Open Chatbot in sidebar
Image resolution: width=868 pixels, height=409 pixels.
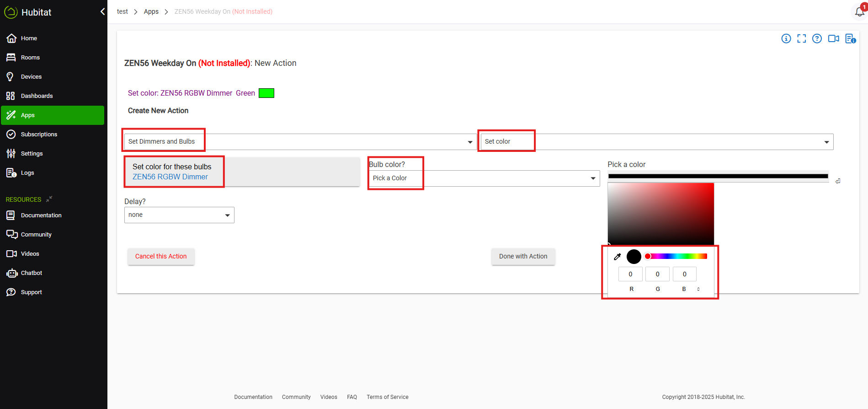pos(53,273)
